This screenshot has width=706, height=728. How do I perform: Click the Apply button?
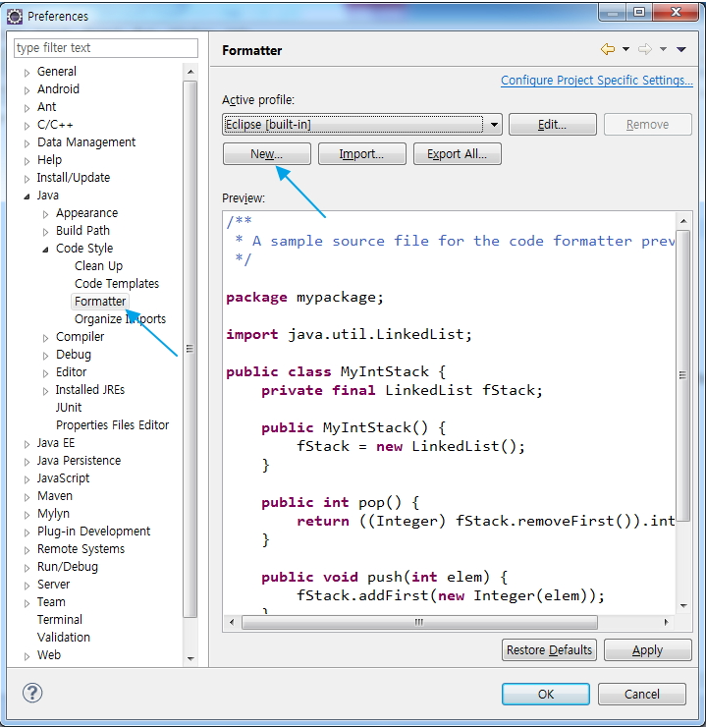647,650
